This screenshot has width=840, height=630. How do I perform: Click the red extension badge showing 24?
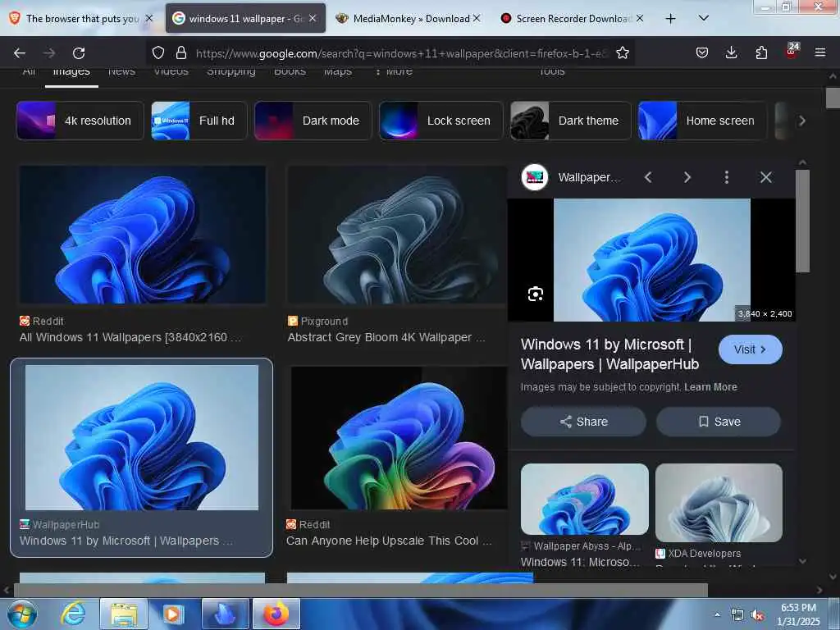(x=792, y=51)
